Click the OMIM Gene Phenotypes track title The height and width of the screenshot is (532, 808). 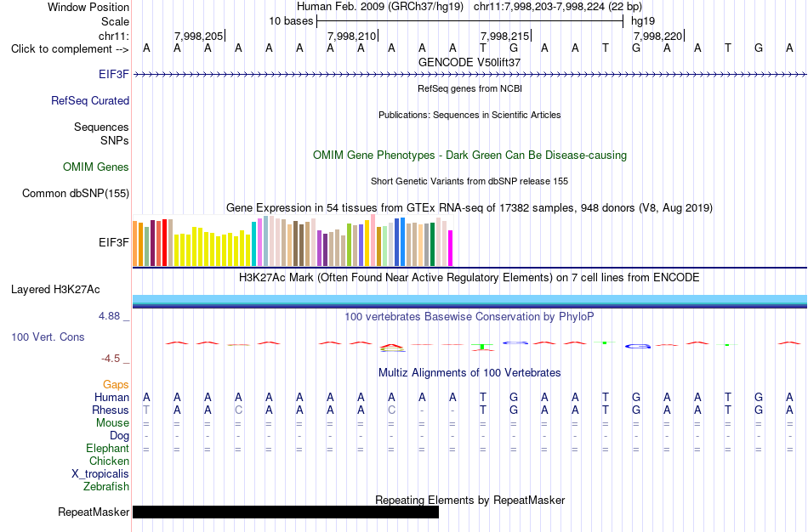click(x=469, y=155)
